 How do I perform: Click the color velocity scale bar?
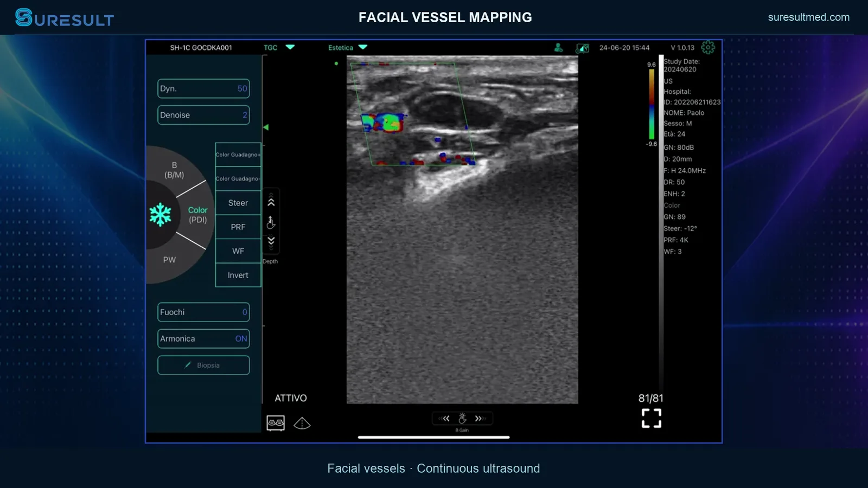(652, 104)
